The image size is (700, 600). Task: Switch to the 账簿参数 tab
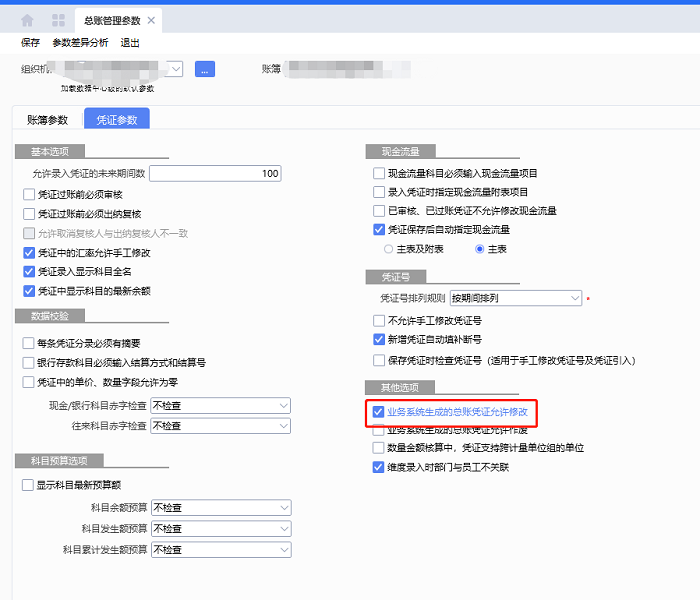click(x=47, y=119)
